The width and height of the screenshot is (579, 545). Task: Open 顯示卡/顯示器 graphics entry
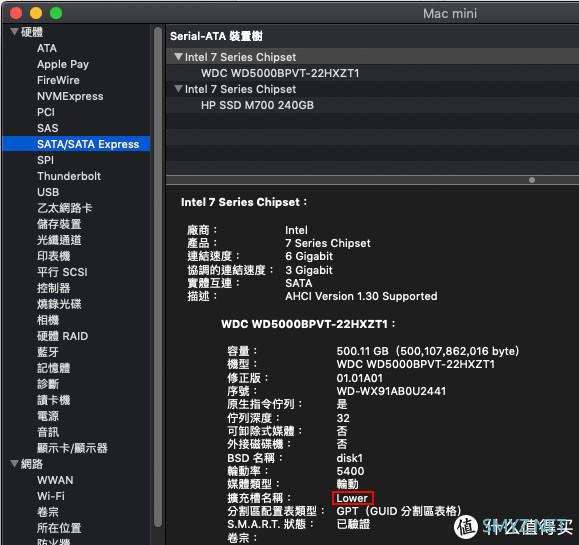click(x=72, y=448)
